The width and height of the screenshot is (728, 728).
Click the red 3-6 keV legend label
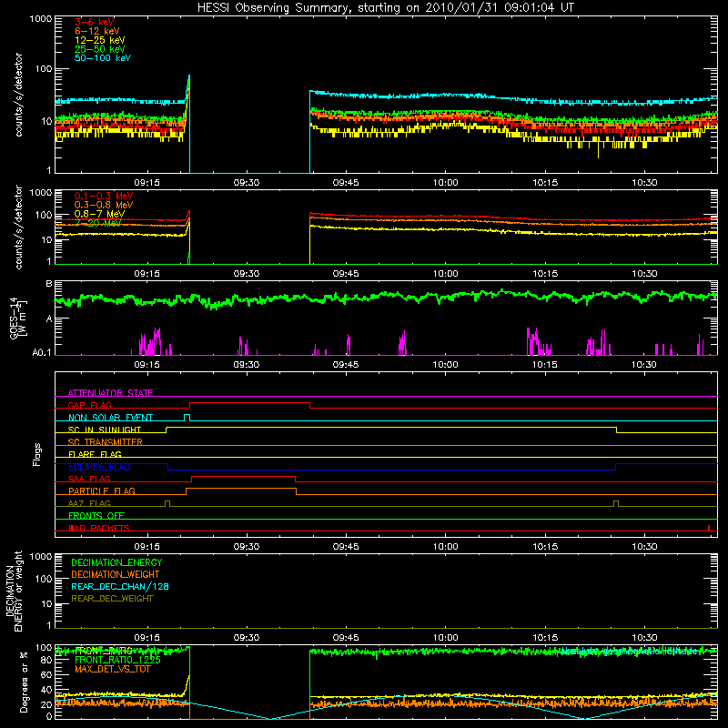point(95,22)
